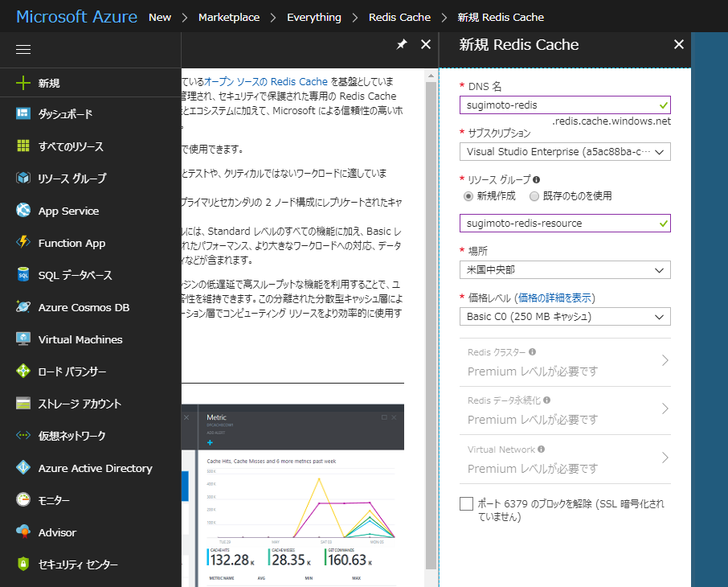This screenshot has height=587, width=728.
Task: Click New breadcrumb
Action: (160, 17)
